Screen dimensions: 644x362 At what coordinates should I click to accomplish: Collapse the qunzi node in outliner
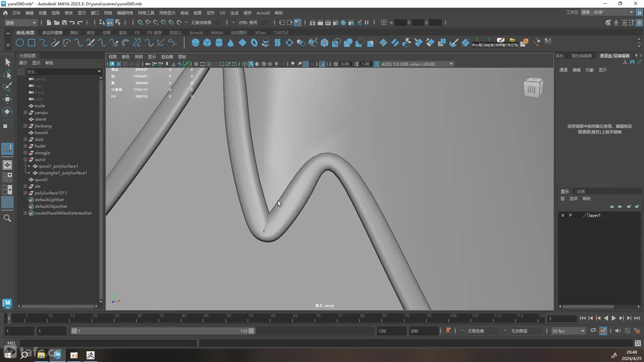(x=25, y=160)
